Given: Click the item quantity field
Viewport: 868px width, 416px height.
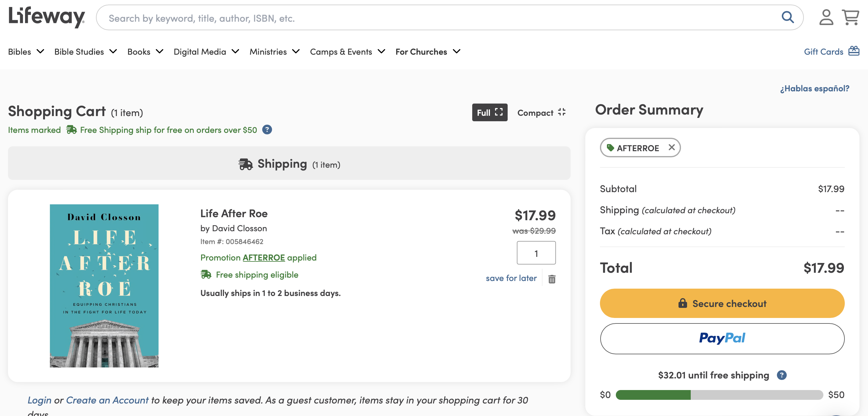Looking at the screenshot, I should 536,253.
